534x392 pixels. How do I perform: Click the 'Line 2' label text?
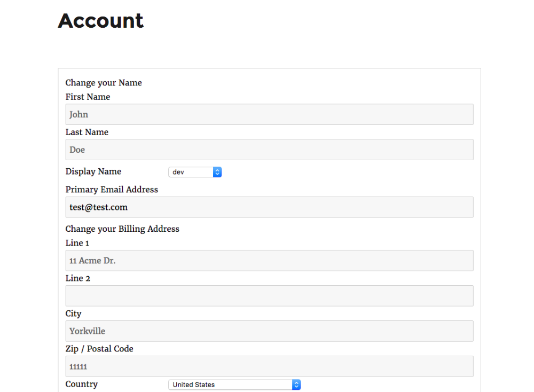77,278
